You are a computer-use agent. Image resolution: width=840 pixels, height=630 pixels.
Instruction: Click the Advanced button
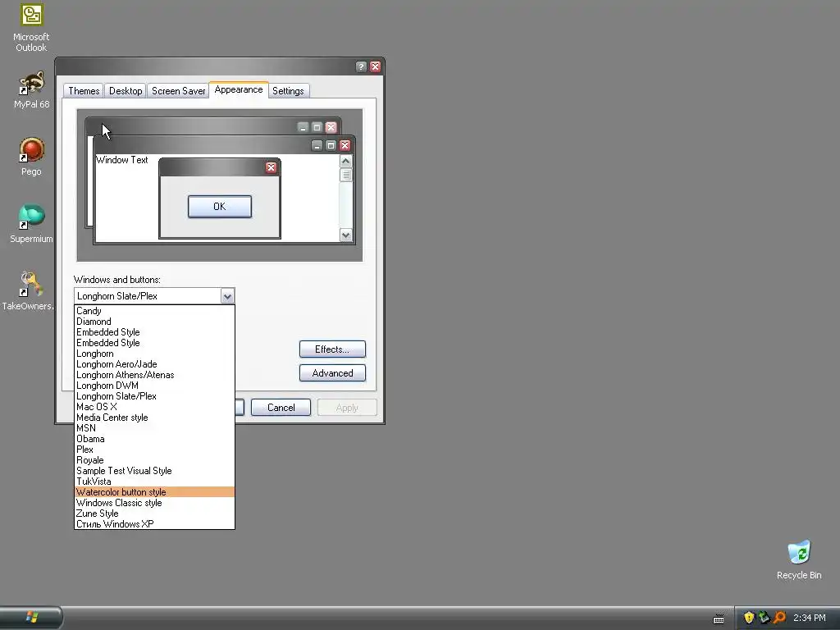point(332,373)
